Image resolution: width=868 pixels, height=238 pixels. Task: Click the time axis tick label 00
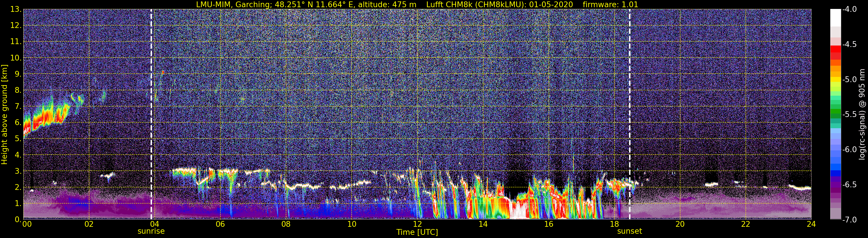26,224
